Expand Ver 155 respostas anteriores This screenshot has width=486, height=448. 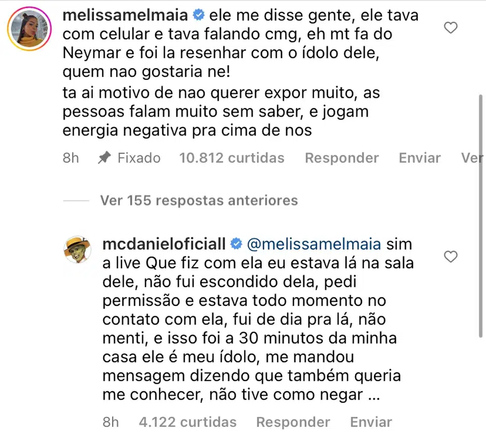click(199, 201)
